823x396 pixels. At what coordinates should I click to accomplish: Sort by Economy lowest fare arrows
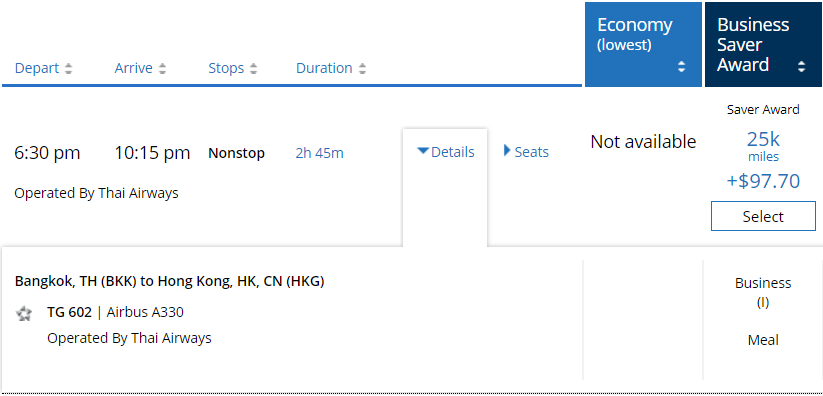coord(681,67)
